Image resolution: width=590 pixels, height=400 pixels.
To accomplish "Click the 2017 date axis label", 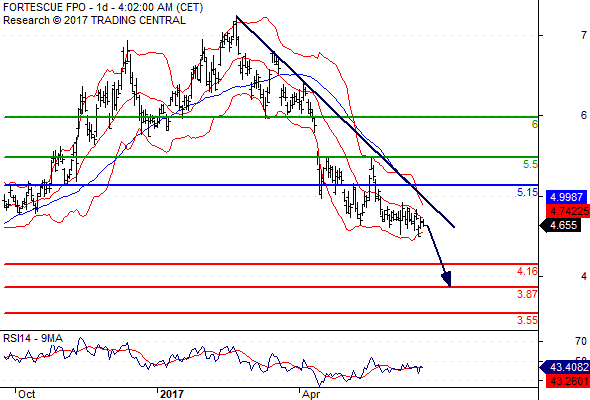I will coord(172,394).
